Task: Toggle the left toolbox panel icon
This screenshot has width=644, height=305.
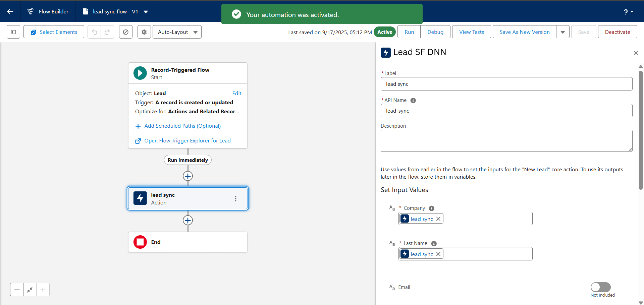Action: coord(13,32)
